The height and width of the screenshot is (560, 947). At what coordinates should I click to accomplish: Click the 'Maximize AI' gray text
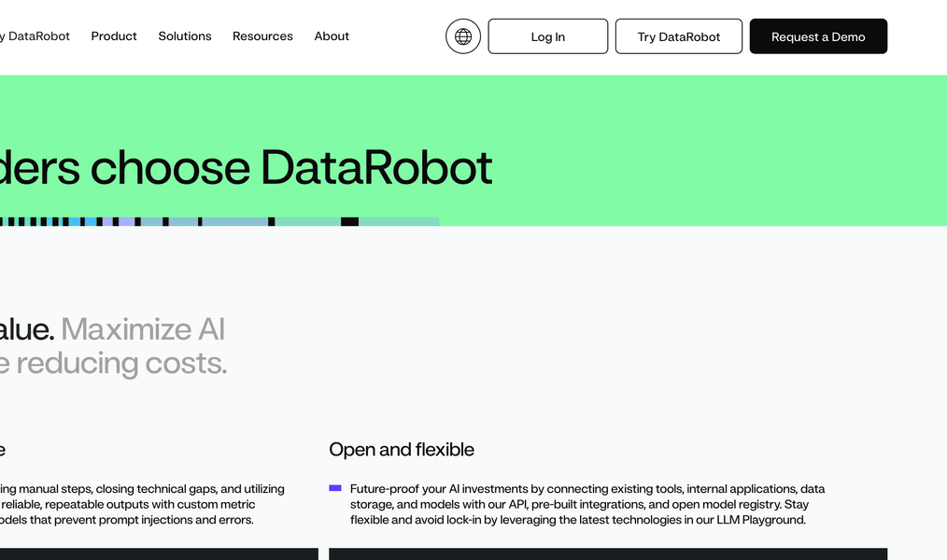point(143,329)
